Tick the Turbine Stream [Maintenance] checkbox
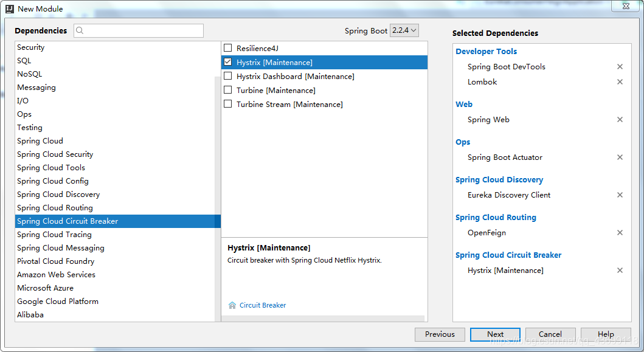Image resolution: width=644 pixels, height=352 pixels. click(x=228, y=104)
